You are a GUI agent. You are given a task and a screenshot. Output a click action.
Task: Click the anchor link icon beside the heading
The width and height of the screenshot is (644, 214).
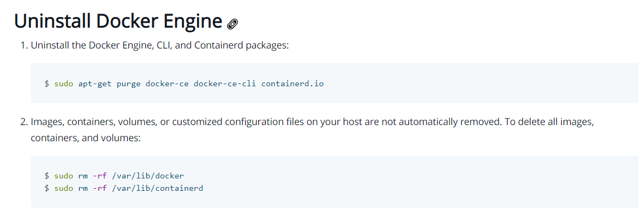click(x=233, y=24)
